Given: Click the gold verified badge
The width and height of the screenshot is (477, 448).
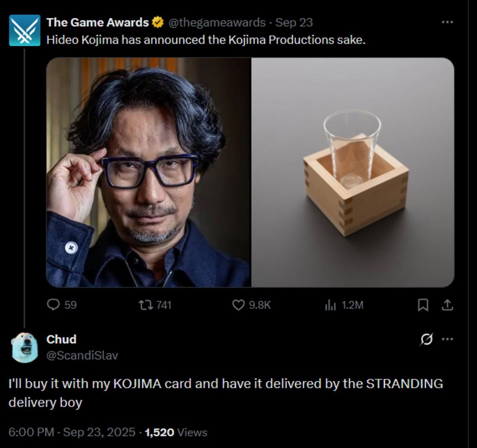Looking at the screenshot, I should [158, 22].
